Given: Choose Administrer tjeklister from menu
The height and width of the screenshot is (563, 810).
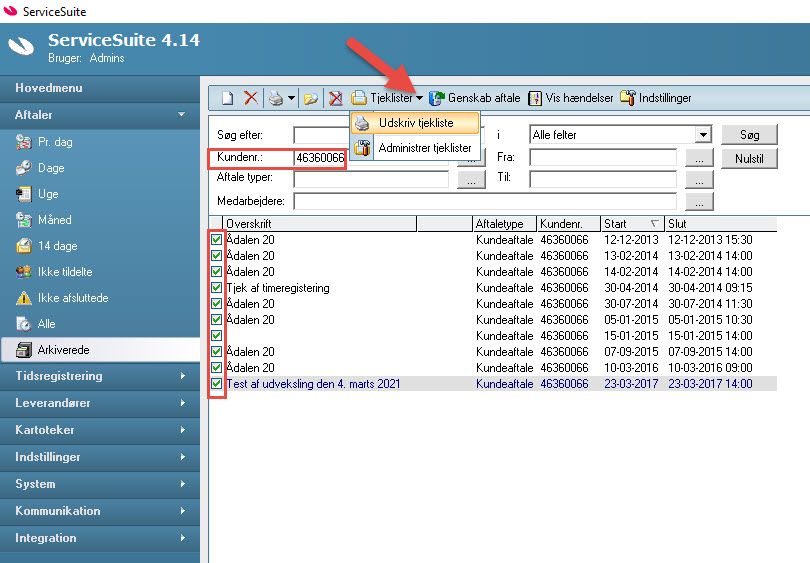Looking at the screenshot, I should (415, 148).
